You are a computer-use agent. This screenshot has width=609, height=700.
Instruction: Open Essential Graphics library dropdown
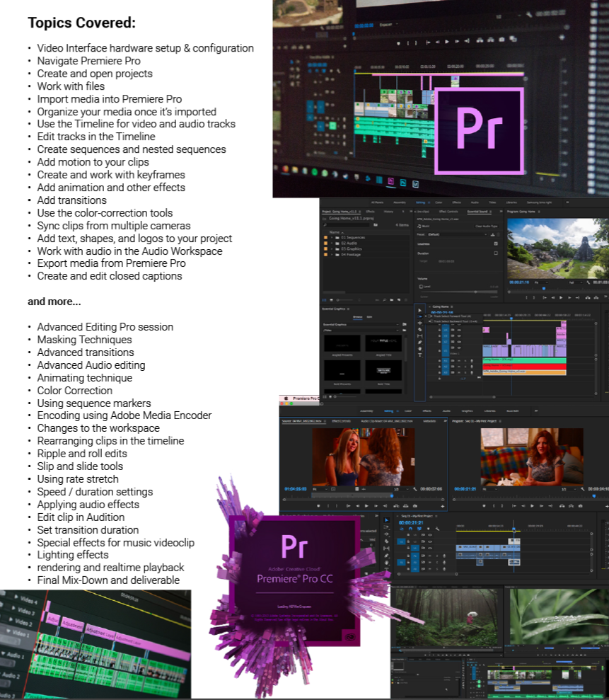pyautogui.click(x=361, y=325)
